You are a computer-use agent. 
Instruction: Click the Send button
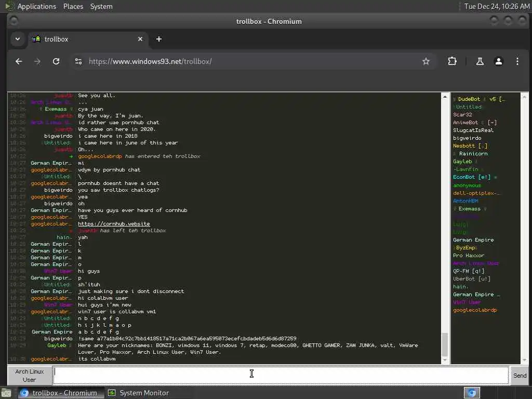pos(520,375)
